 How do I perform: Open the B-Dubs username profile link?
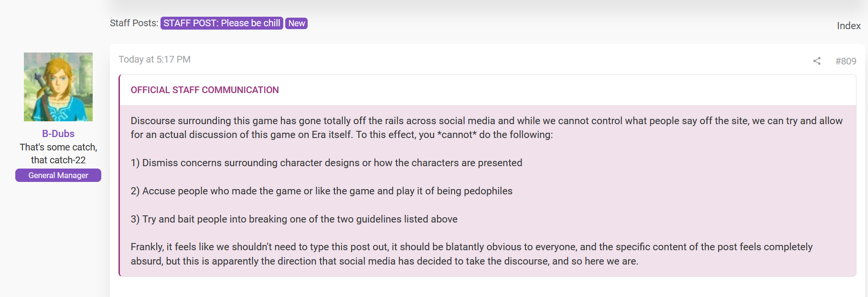point(58,134)
